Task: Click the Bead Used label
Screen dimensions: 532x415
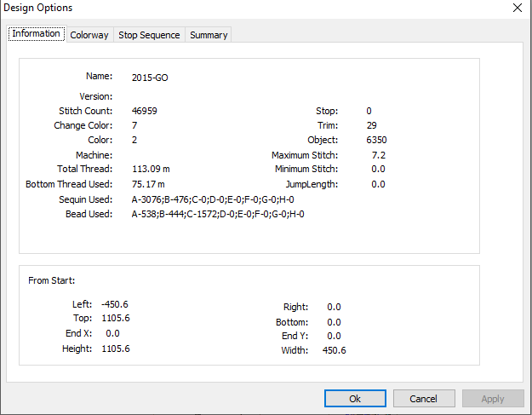Action: coord(89,214)
